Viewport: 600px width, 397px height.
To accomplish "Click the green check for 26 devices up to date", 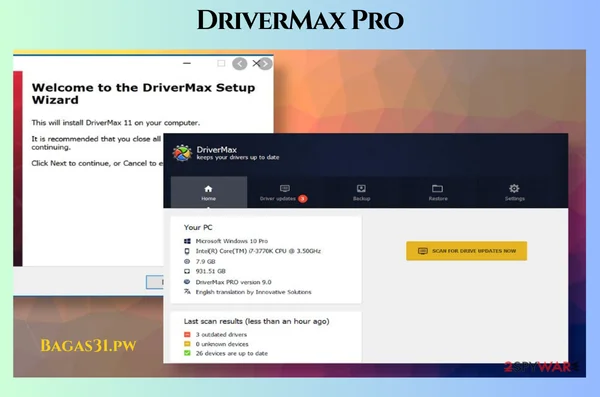I will pos(187,353).
